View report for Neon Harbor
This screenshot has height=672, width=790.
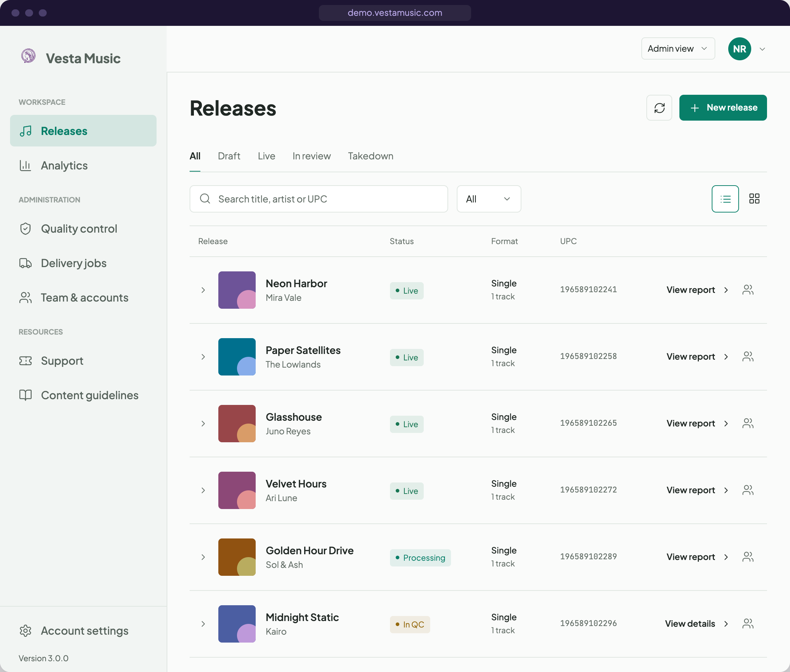(x=697, y=290)
